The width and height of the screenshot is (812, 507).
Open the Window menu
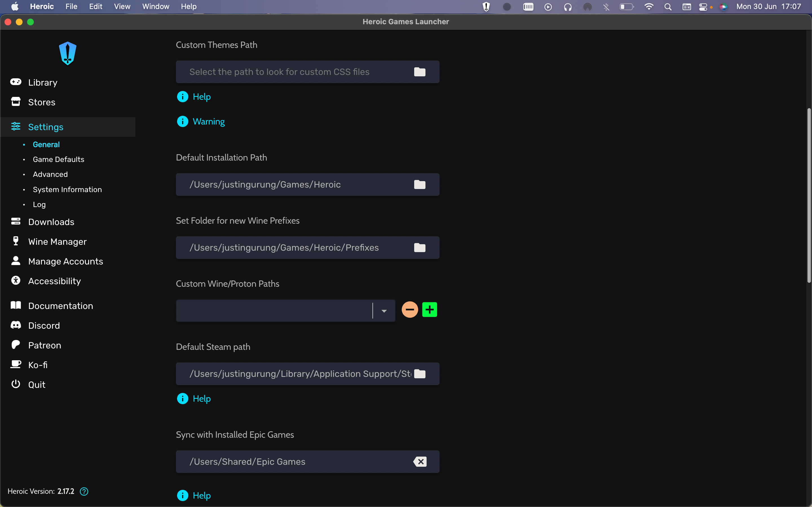[155, 6]
